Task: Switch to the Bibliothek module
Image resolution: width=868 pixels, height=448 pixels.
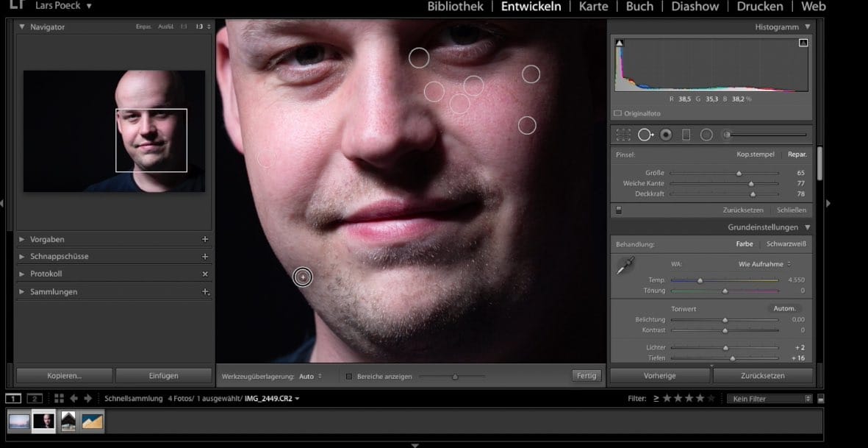Action: click(456, 7)
